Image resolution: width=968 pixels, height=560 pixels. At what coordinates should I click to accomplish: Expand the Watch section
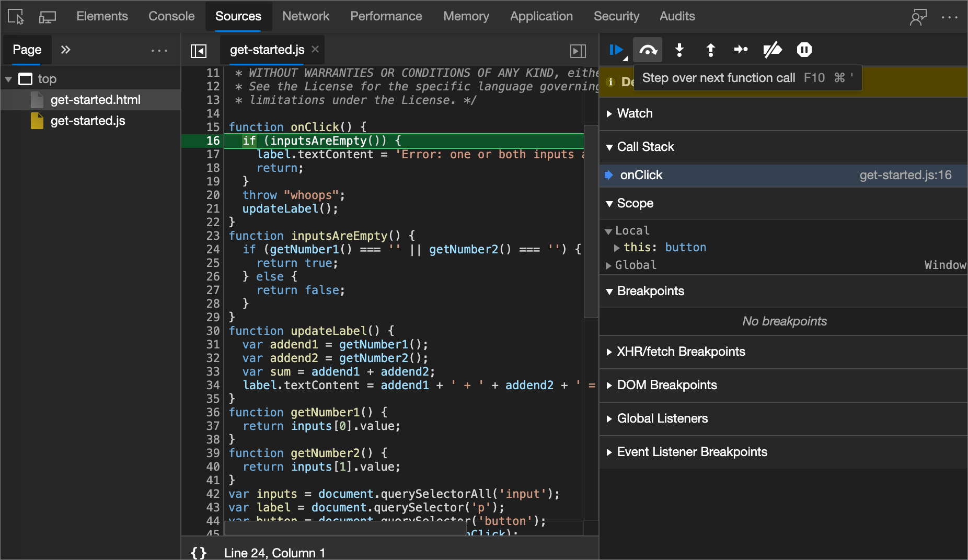pyautogui.click(x=635, y=113)
